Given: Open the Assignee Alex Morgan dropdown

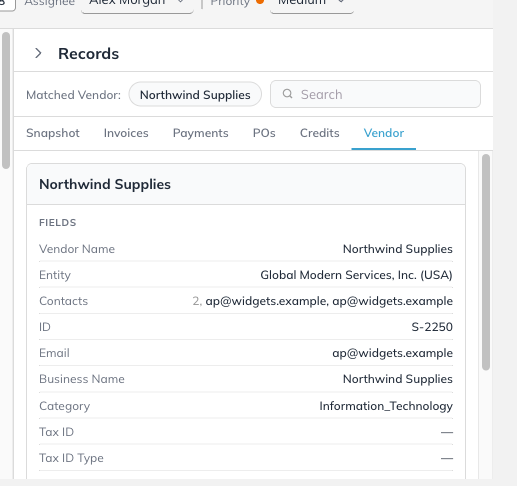Looking at the screenshot, I should pyautogui.click(x=137, y=5).
